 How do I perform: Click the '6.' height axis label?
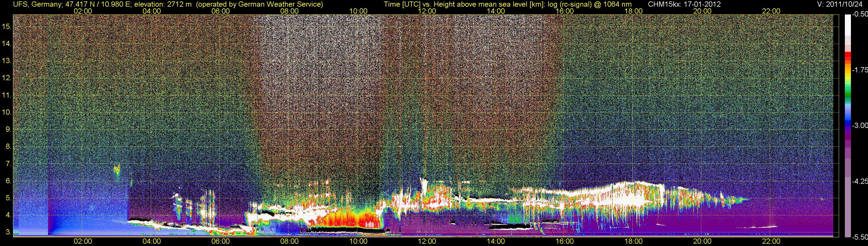coord(9,181)
